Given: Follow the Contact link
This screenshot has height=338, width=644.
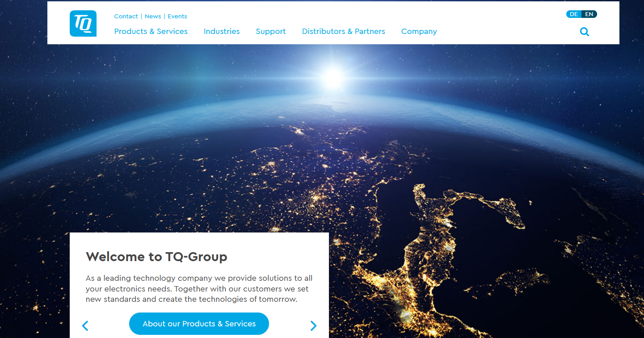Looking at the screenshot, I should [x=126, y=17].
